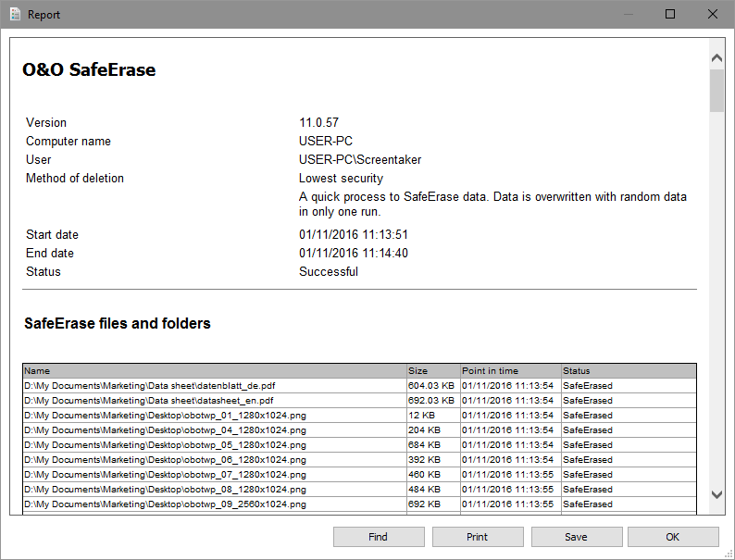Close the Report window
This screenshot has height=560, width=735.
[x=713, y=14]
